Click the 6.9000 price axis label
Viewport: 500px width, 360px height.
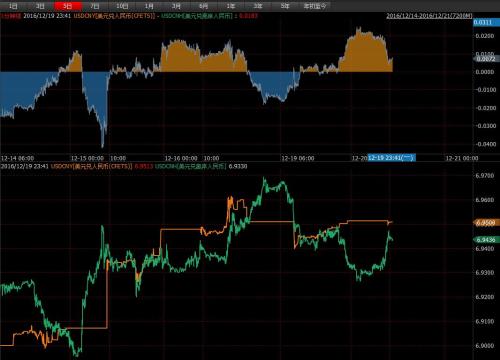(x=485, y=346)
